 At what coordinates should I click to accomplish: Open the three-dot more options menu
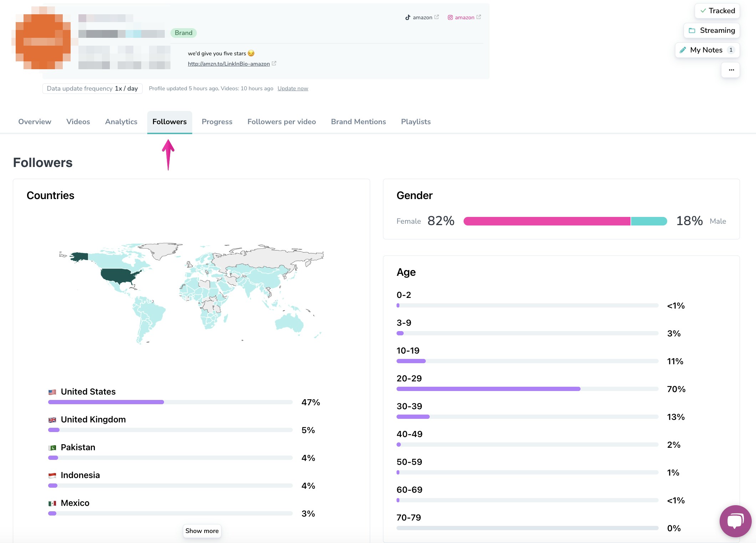pyautogui.click(x=731, y=70)
